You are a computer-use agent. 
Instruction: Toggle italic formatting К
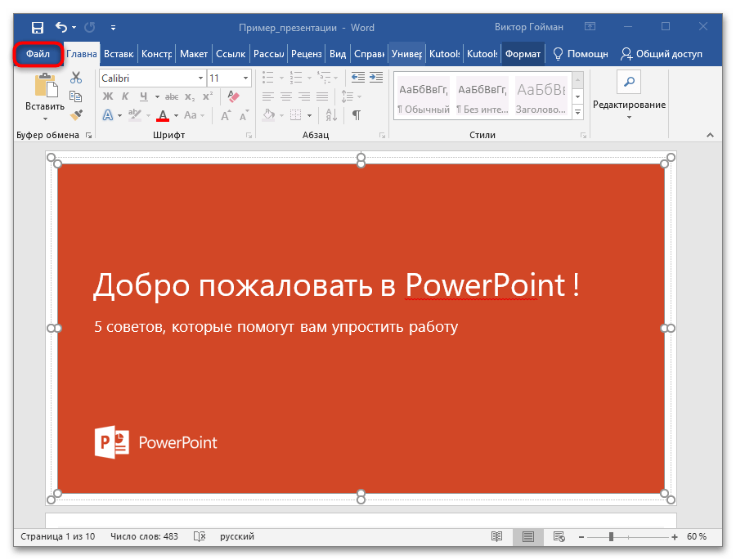125,96
